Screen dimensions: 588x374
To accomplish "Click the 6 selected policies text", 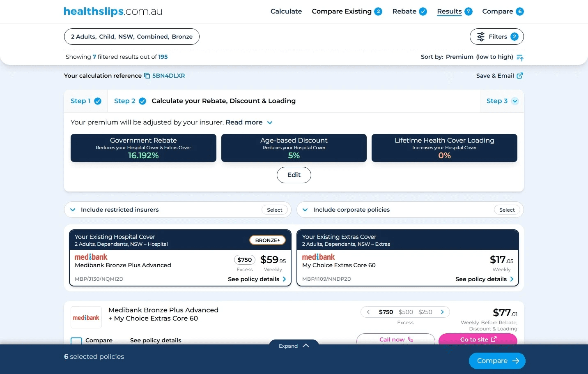I will coord(94,357).
